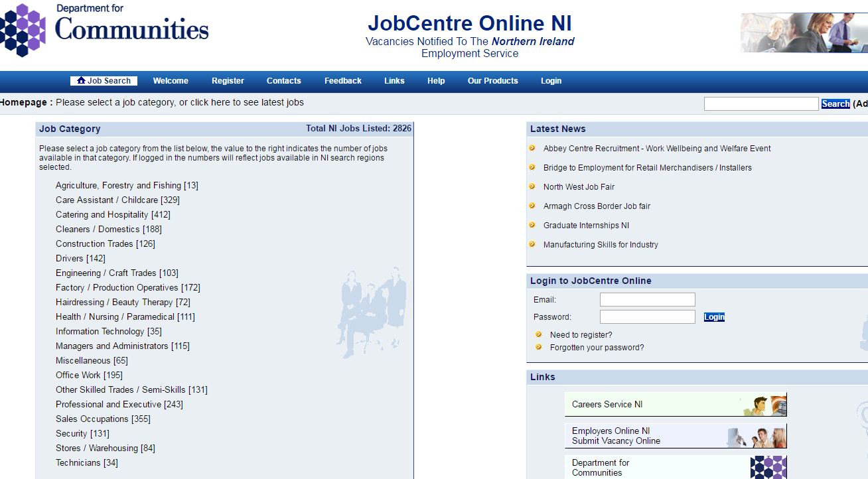This screenshot has height=479, width=868.
Task: Click bullet icon beside Need to register
Action: (x=539, y=334)
